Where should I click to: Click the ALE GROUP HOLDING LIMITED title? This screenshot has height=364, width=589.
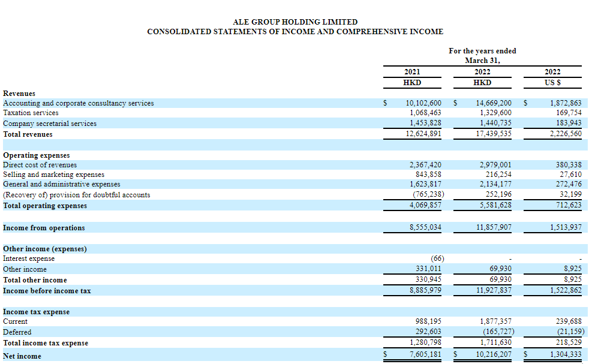coord(295,22)
